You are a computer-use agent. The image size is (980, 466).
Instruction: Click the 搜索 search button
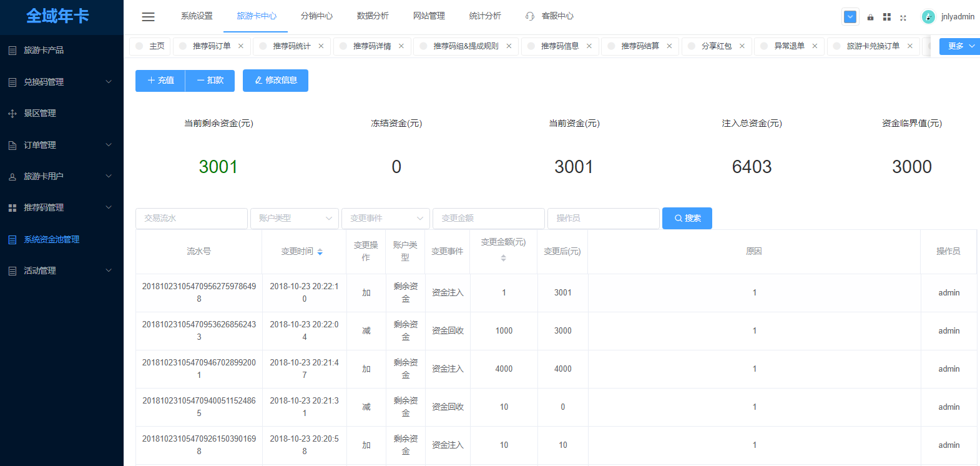(687, 218)
